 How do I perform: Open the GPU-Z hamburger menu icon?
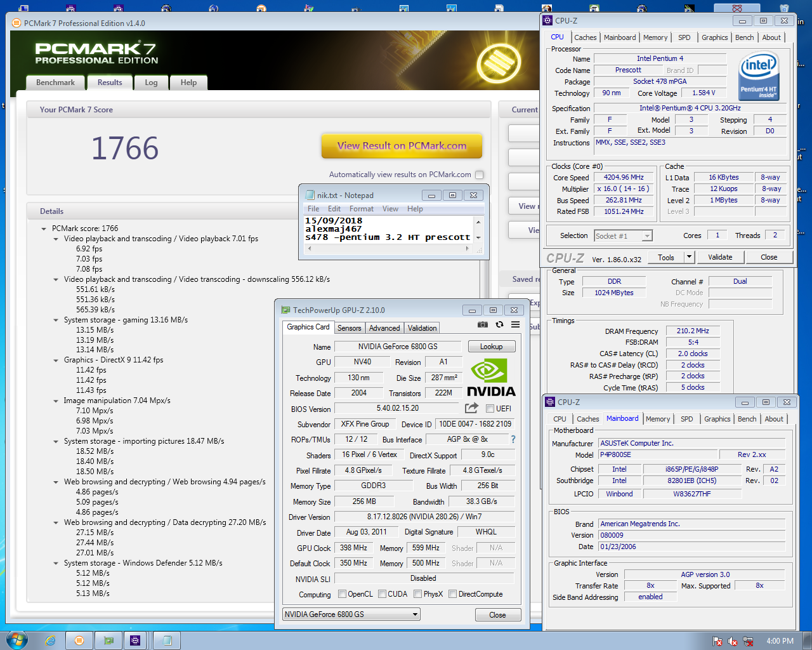point(516,324)
